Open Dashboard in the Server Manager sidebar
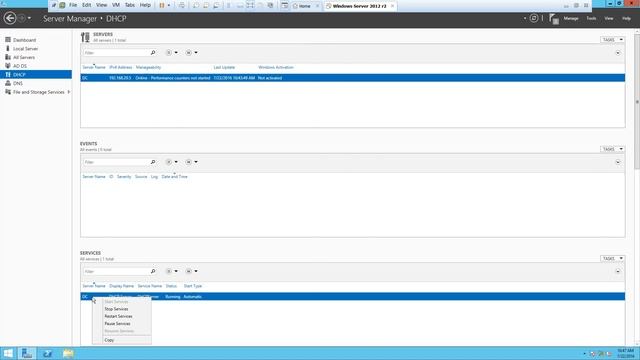This screenshot has height=360, width=640. point(24,40)
